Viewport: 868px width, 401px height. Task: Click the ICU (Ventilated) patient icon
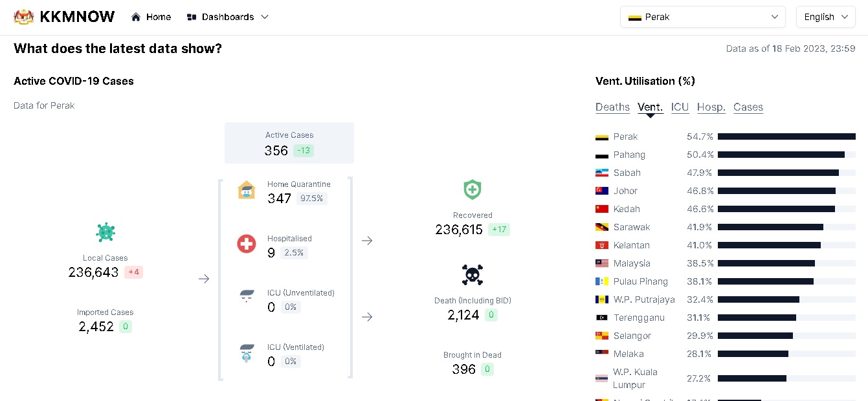[x=247, y=353]
